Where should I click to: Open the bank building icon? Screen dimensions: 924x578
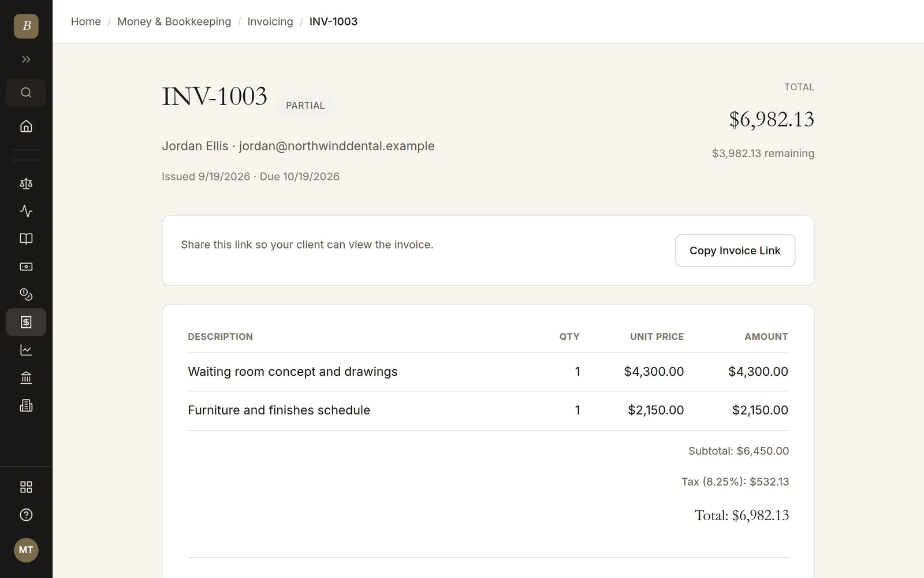pos(26,377)
